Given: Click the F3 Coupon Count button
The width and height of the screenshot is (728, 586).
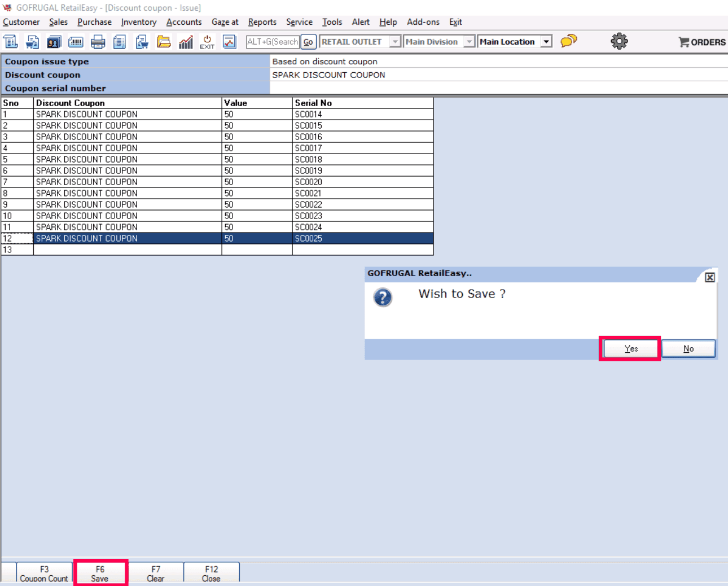Looking at the screenshot, I should click(x=44, y=574).
